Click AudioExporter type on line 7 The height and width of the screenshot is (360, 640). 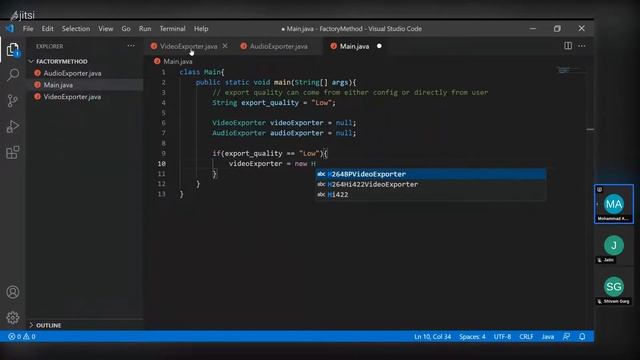coord(239,133)
